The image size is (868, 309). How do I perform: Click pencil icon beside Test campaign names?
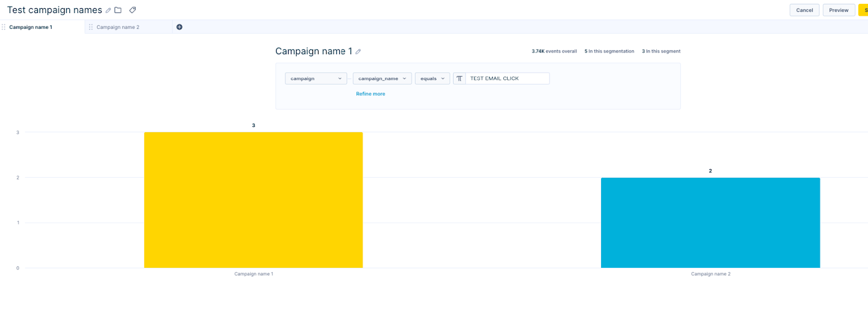(108, 10)
